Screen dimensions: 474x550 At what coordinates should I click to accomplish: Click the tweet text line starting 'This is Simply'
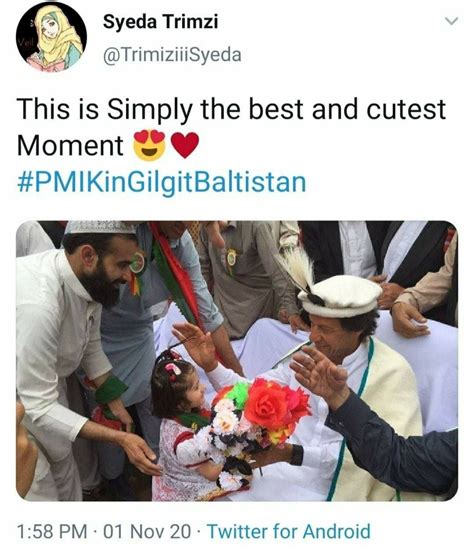point(231,109)
